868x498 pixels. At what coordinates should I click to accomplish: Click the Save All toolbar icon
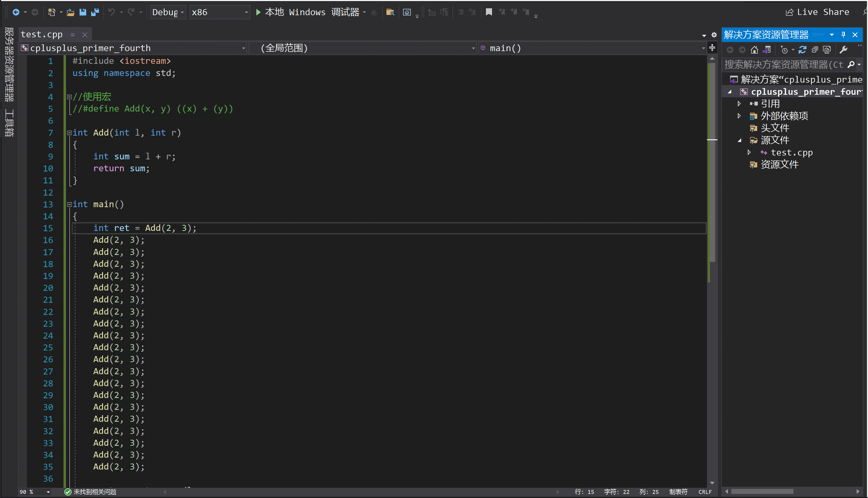pyautogui.click(x=95, y=12)
